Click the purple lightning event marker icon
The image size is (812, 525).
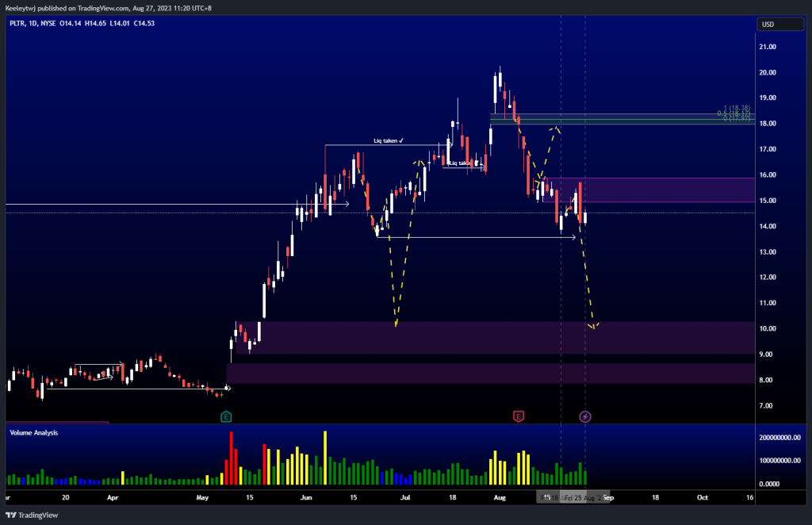coord(584,415)
